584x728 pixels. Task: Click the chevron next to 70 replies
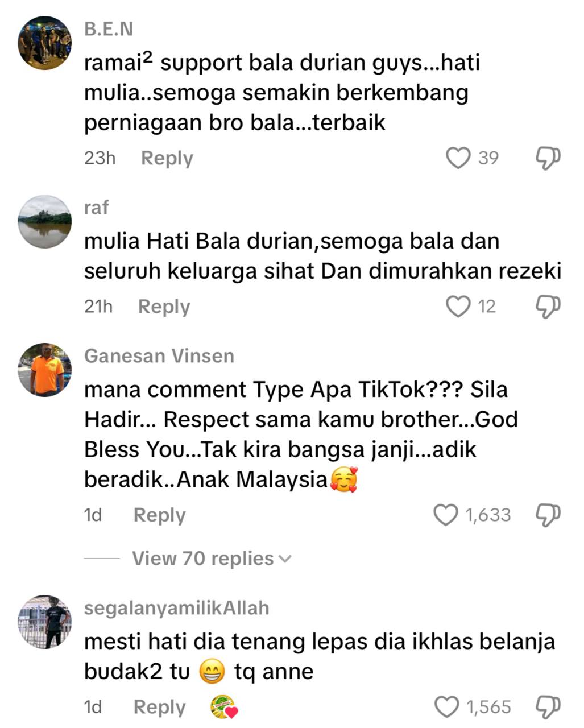[x=285, y=560]
